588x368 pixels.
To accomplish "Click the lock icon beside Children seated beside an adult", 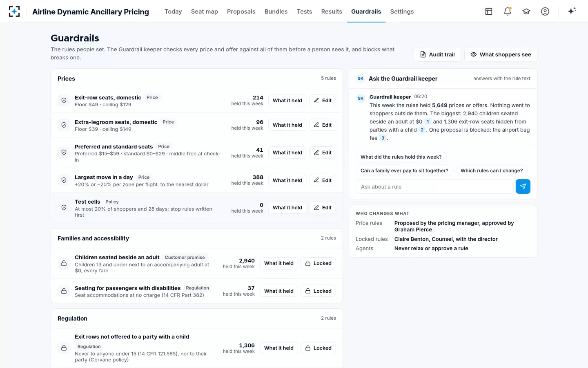I will tap(64, 263).
